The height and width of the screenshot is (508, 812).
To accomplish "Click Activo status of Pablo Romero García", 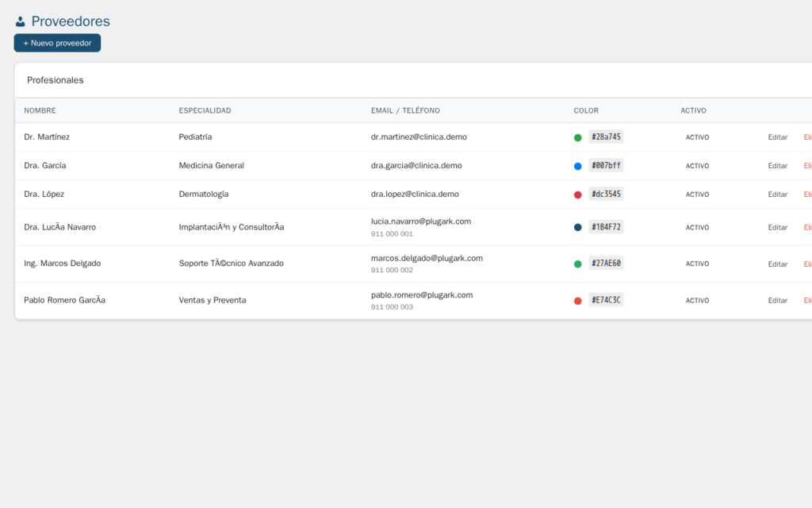I will point(697,301).
